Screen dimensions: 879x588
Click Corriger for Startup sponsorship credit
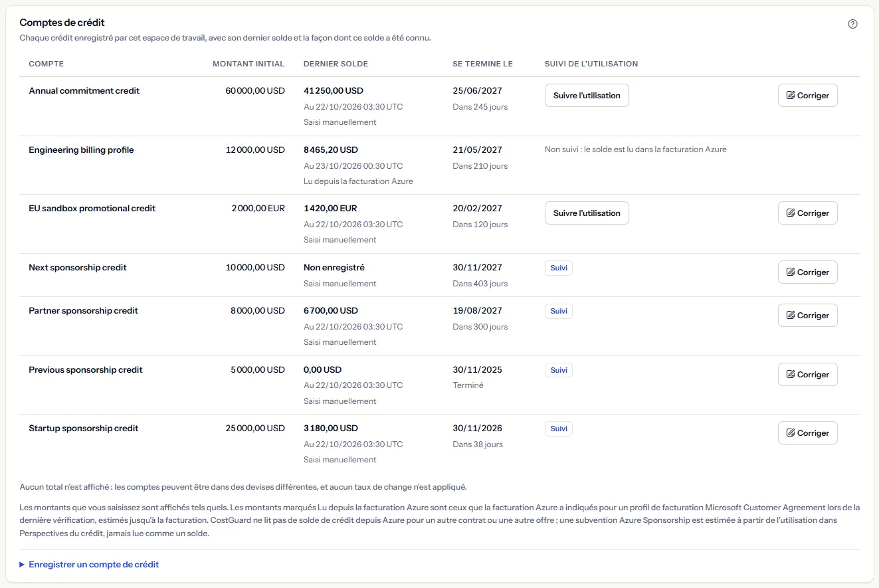[x=807, y=433]
